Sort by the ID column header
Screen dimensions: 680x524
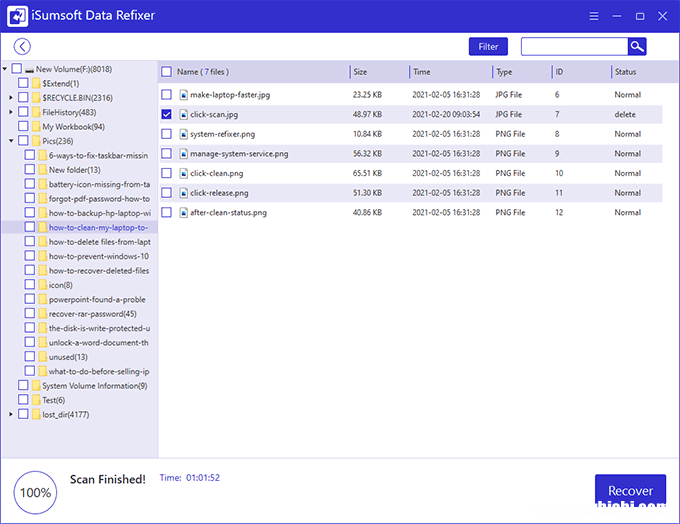pos(559,72)
